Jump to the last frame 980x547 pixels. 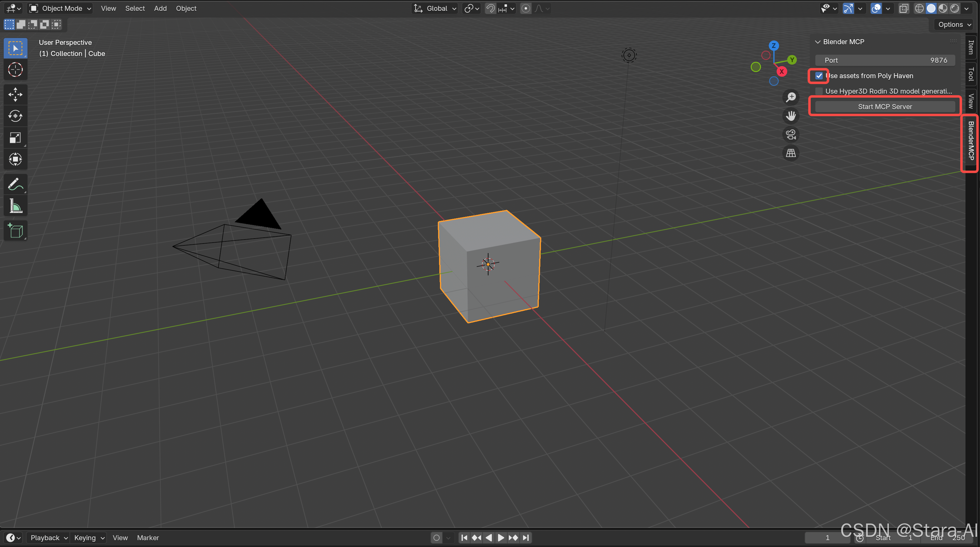(526, 537)
